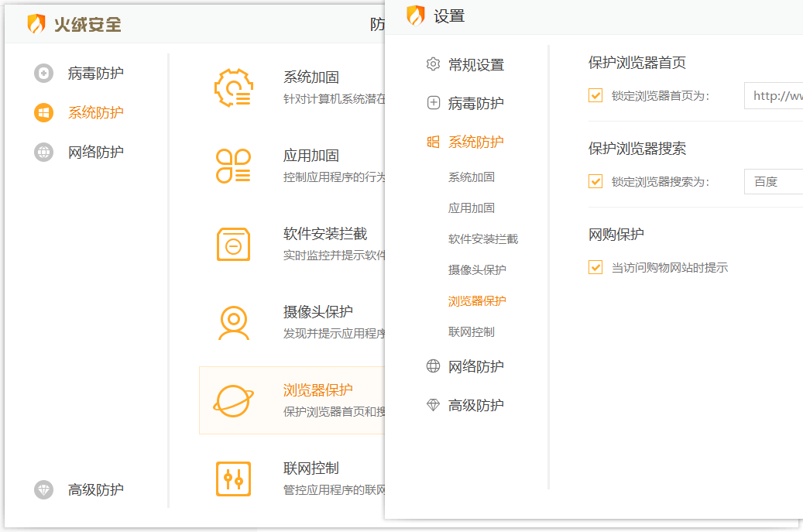Disable the 当访问购物网站时提示 checkbox
The image size is (803, 532).
click(595, 268)
